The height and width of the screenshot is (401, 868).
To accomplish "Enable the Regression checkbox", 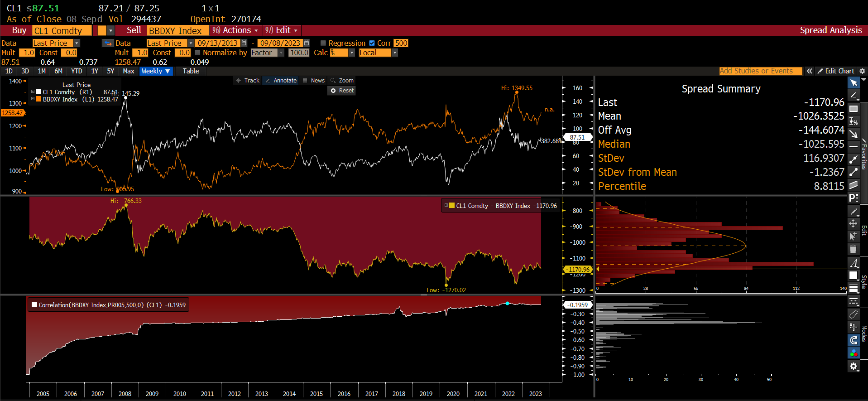I will point(323,43).
